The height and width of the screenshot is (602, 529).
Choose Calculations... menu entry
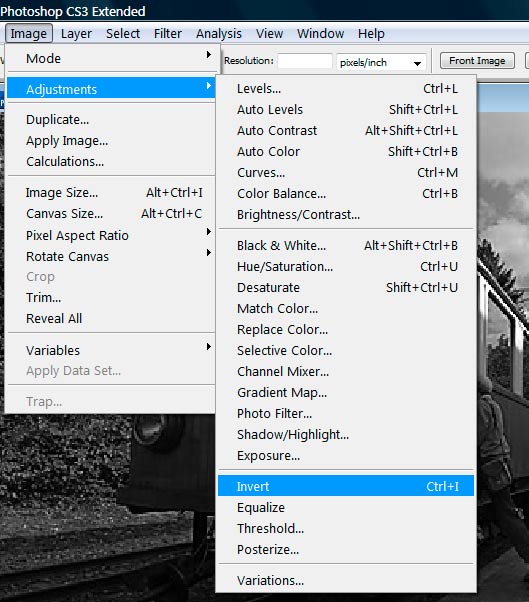point(111,162)
